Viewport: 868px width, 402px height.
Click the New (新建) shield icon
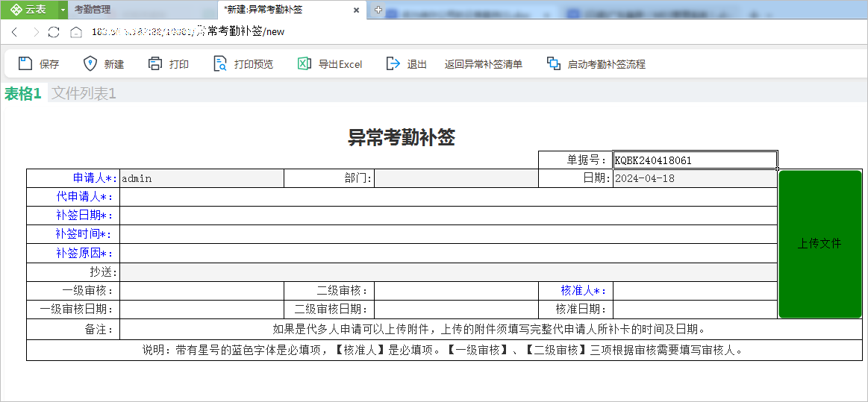[x=90, y=63]
